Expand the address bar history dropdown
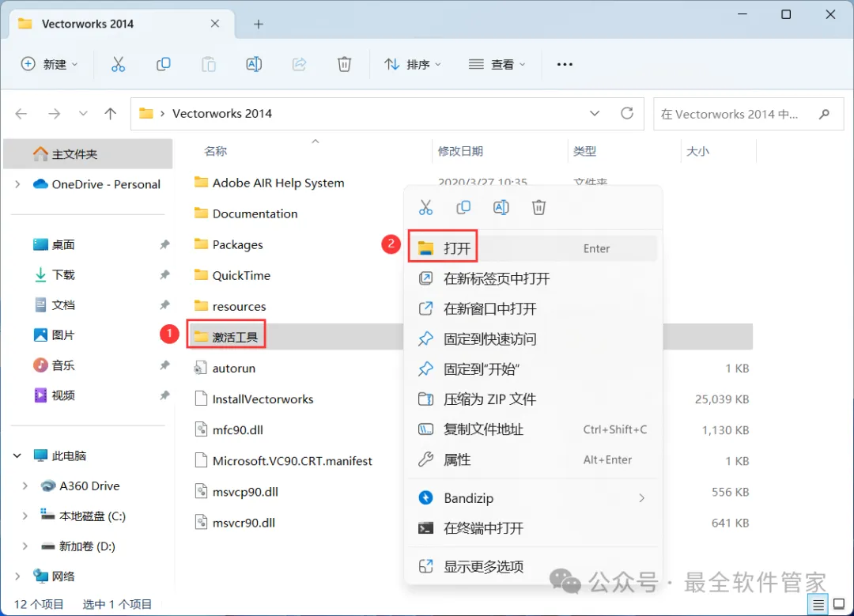Screen dimensions: 854x616 click(594, 113)
